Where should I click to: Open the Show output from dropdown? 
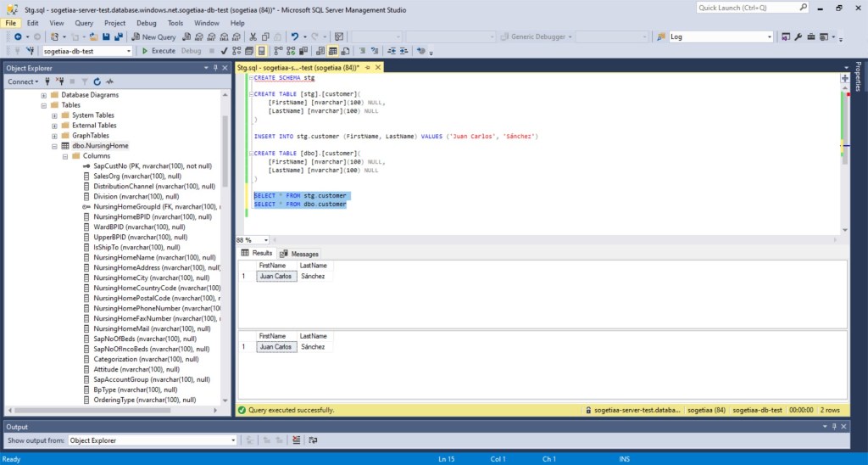233,440
